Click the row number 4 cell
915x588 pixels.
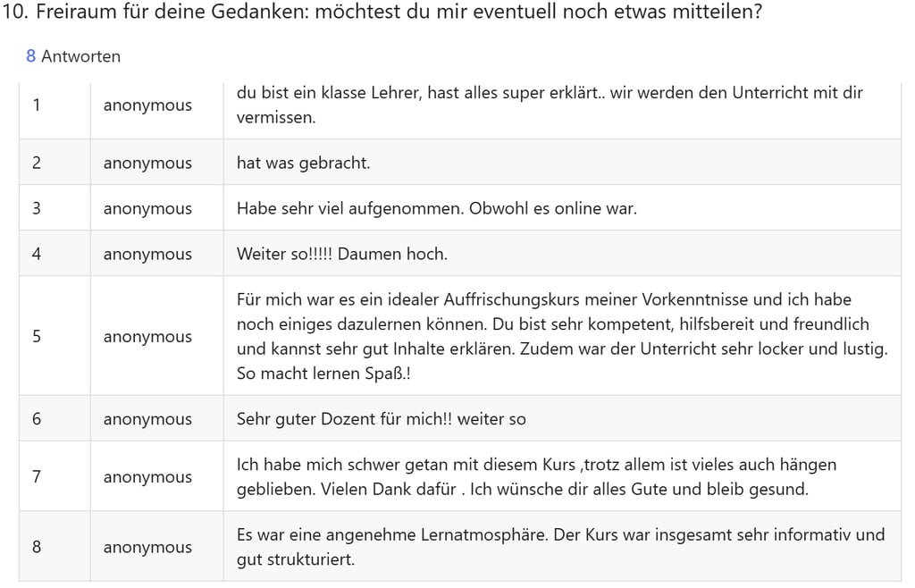55,254
